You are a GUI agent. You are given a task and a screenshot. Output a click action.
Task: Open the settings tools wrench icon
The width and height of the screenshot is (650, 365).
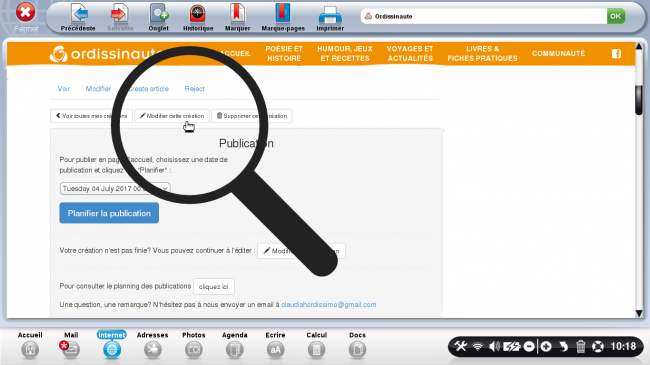point(461,346)
